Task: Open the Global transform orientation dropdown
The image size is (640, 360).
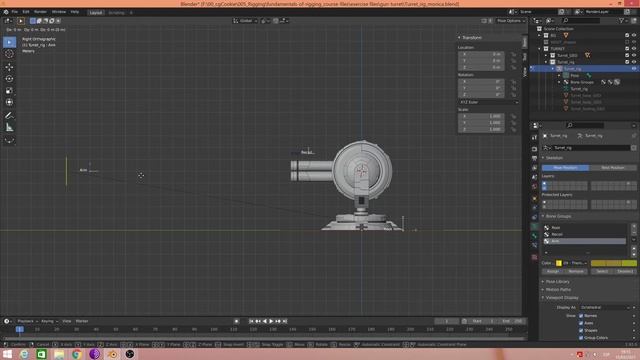Action: [x=245, y=21]
